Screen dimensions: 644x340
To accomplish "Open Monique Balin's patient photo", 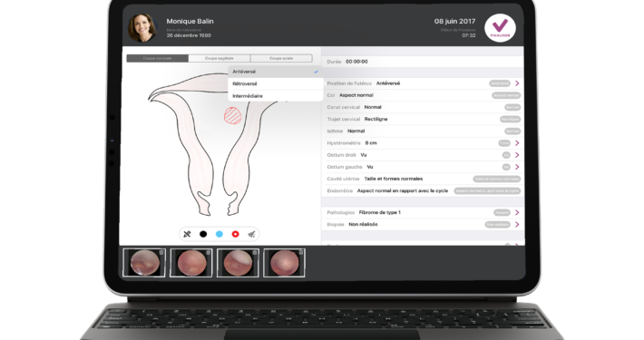I will (142, 28).
